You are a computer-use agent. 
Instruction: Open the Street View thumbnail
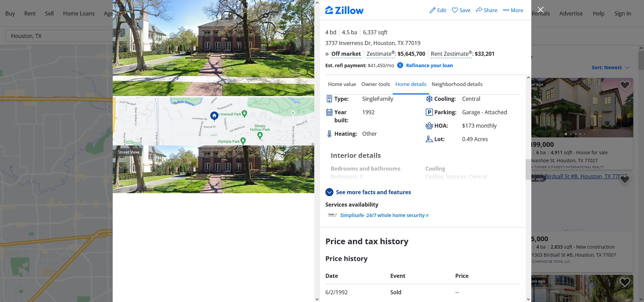tap(213, 169)
